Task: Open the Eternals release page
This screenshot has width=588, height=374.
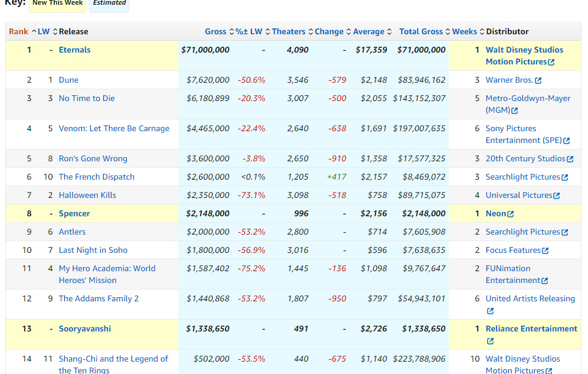Action: [74, 50]
